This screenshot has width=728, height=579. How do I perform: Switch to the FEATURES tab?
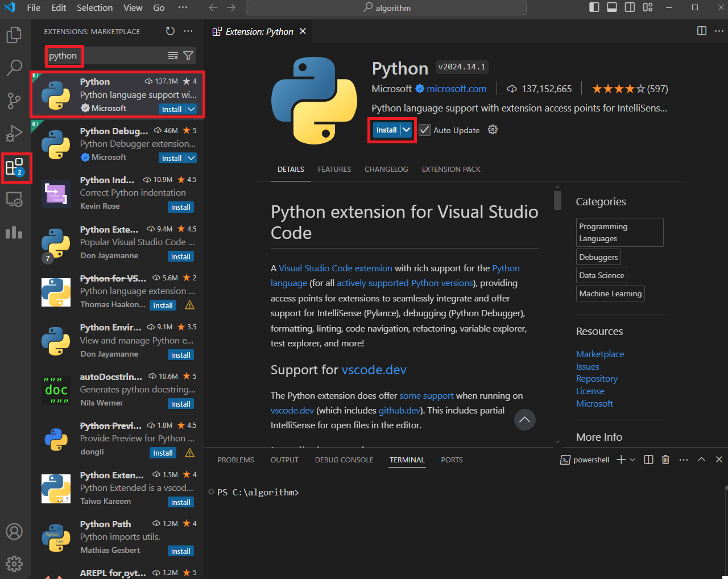tap(334, 169)
